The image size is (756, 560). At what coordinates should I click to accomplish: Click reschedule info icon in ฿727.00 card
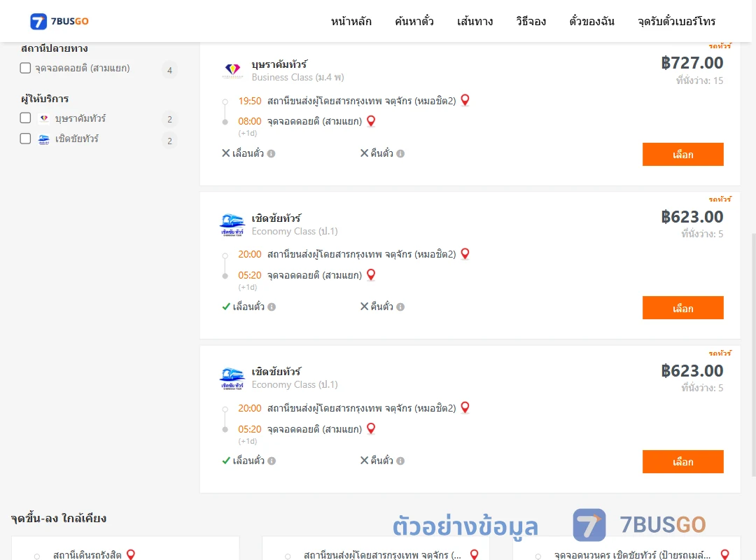(x=272, y=153)
